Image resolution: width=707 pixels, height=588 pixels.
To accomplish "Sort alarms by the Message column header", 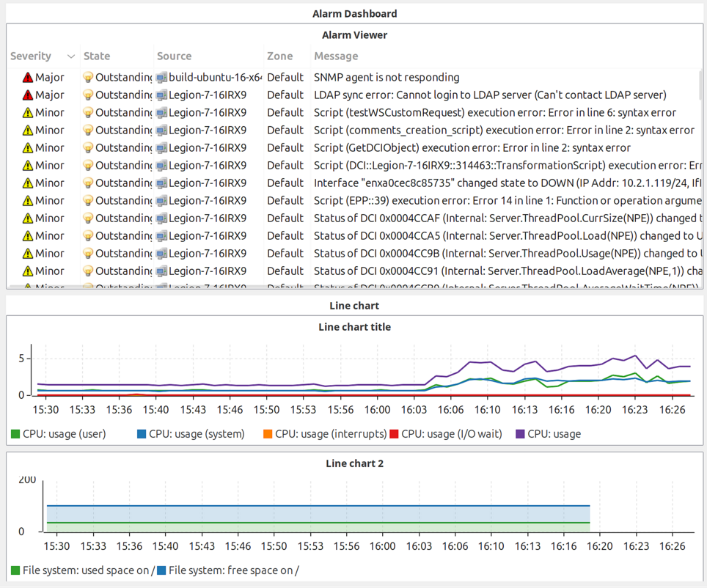I will 336,56.
